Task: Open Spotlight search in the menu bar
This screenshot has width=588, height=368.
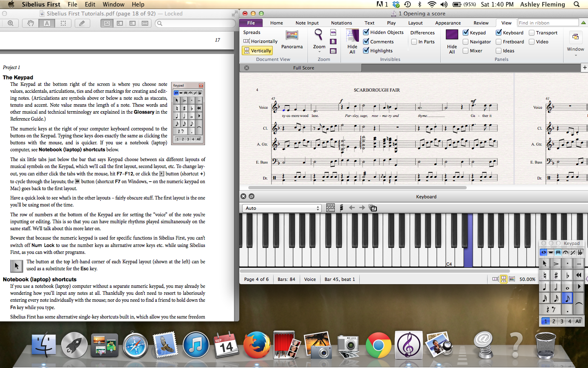Action: point(577,4)
